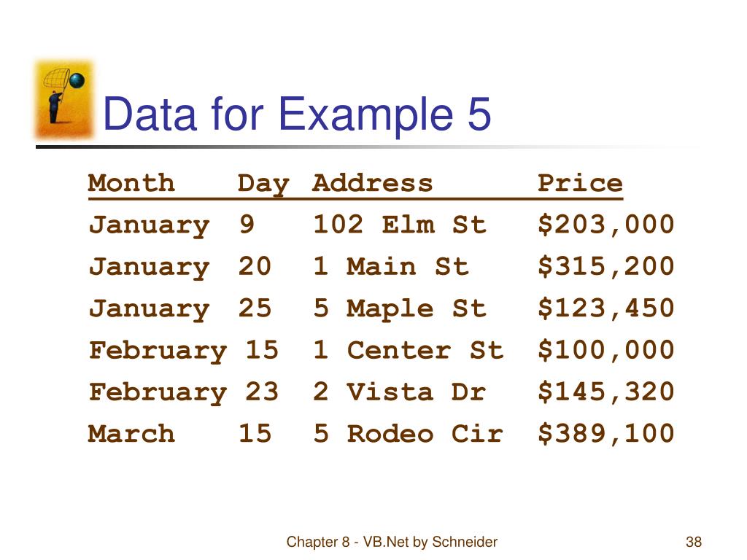Click the $389,100 price value

click(x=606, y=434)
